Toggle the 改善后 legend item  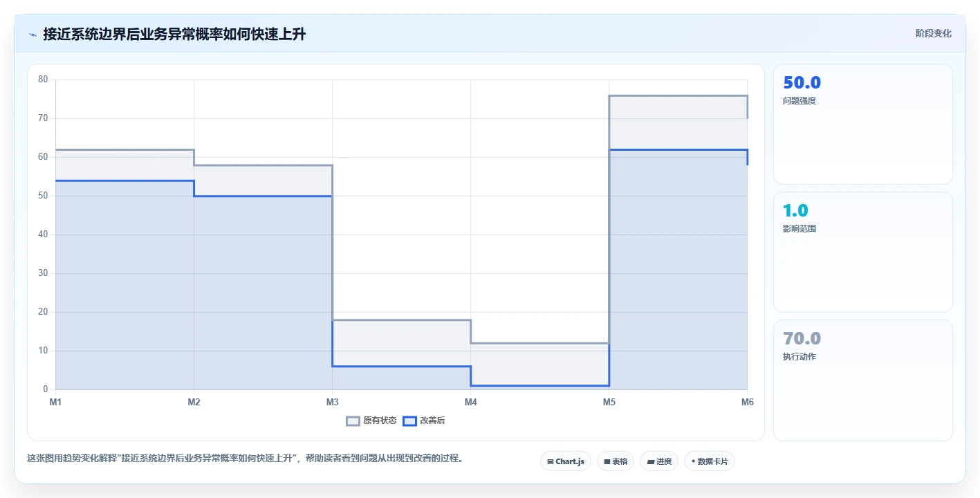(x=424, y=421)
